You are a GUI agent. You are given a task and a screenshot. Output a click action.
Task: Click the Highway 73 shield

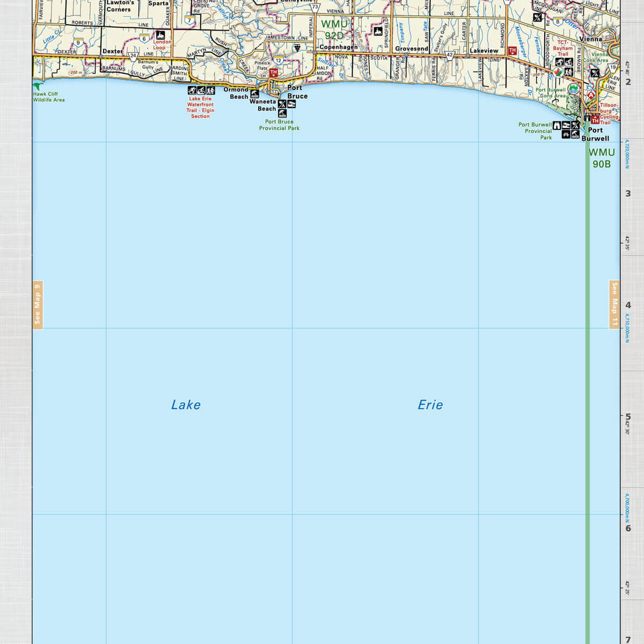coord(315,7)
